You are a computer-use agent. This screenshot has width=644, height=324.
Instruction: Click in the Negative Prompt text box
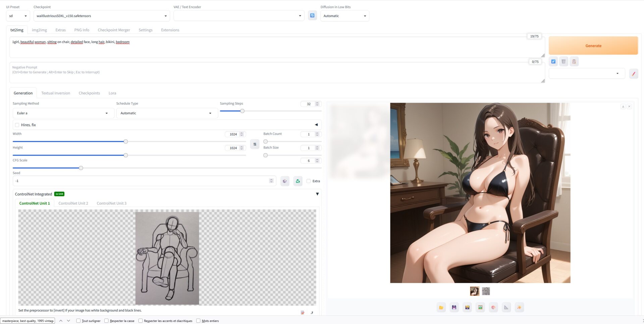277,72
